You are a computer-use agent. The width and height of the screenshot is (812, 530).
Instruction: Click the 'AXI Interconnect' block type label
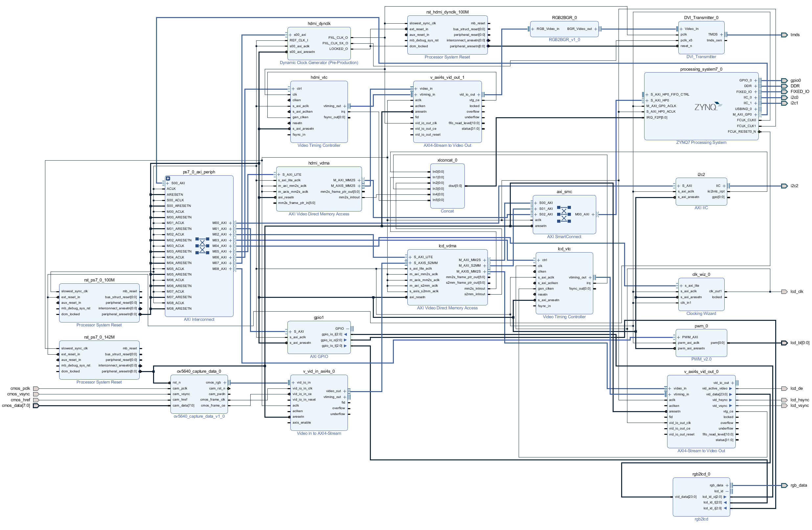[x=199, y=320]
